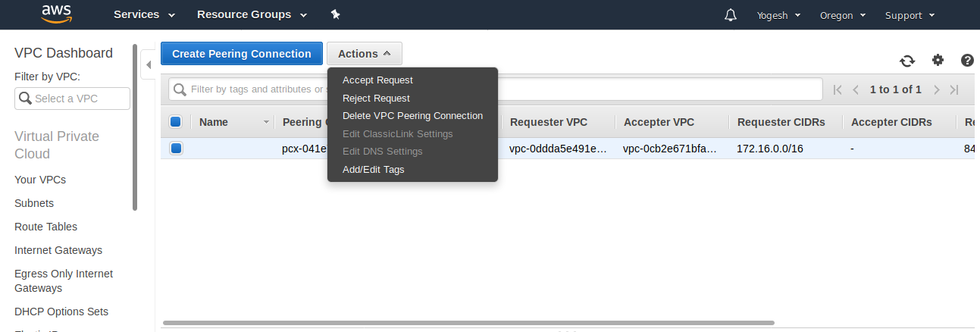Open the Route Tables sidebar link
Image resolution: width=980 pixels, height=332 pixels.
(x=45, y=227)
